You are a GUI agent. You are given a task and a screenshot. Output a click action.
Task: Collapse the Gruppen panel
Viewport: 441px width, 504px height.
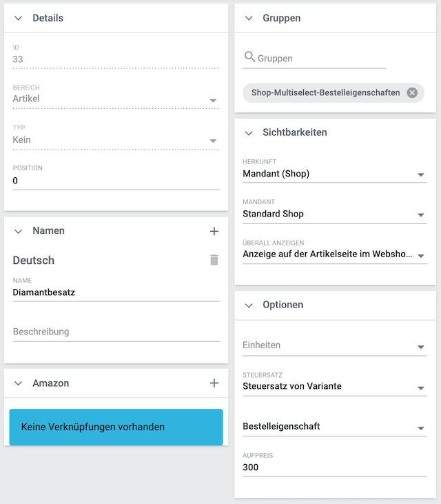249,19
